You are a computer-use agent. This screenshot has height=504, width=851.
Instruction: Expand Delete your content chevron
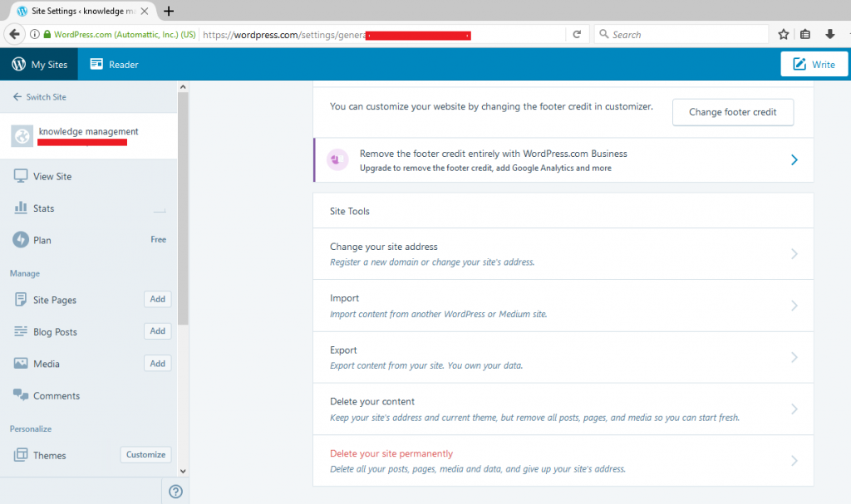(794, 409)
